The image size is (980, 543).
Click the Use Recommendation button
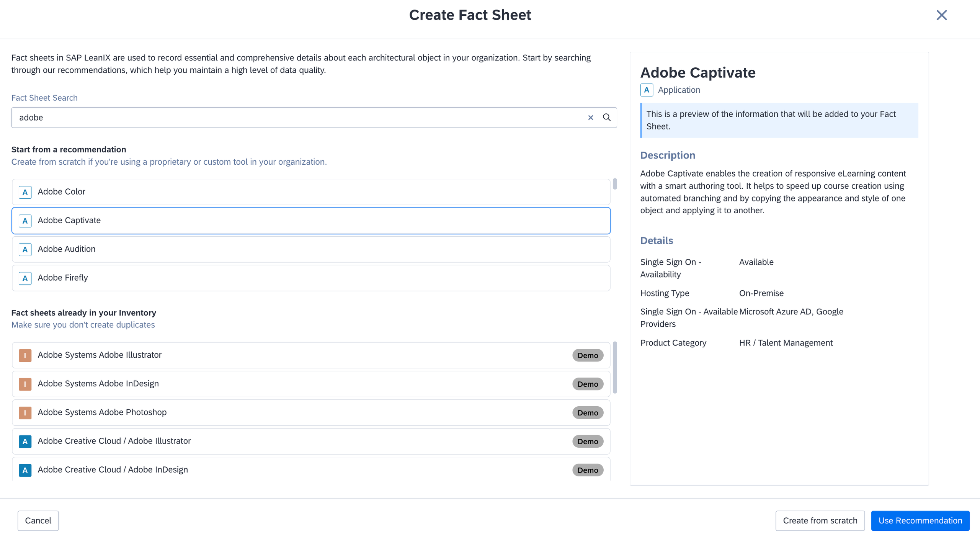tap(920, 521)
